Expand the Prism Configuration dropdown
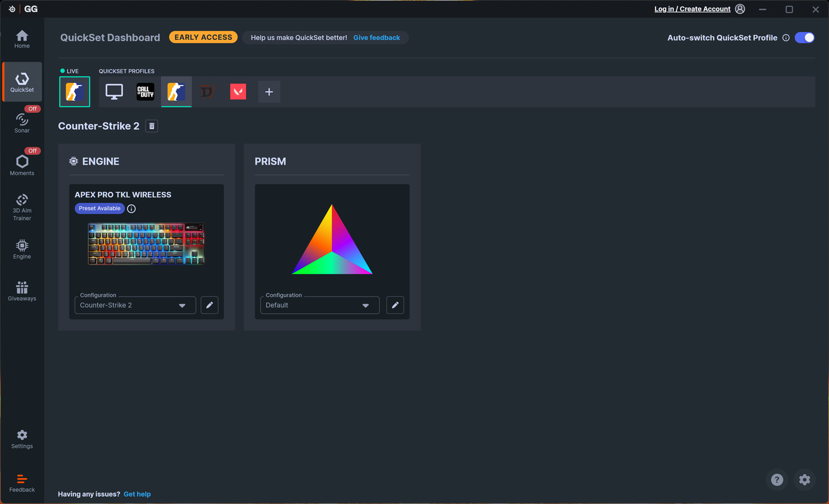Viewport: 829px width, 504px height. [320, 305]
